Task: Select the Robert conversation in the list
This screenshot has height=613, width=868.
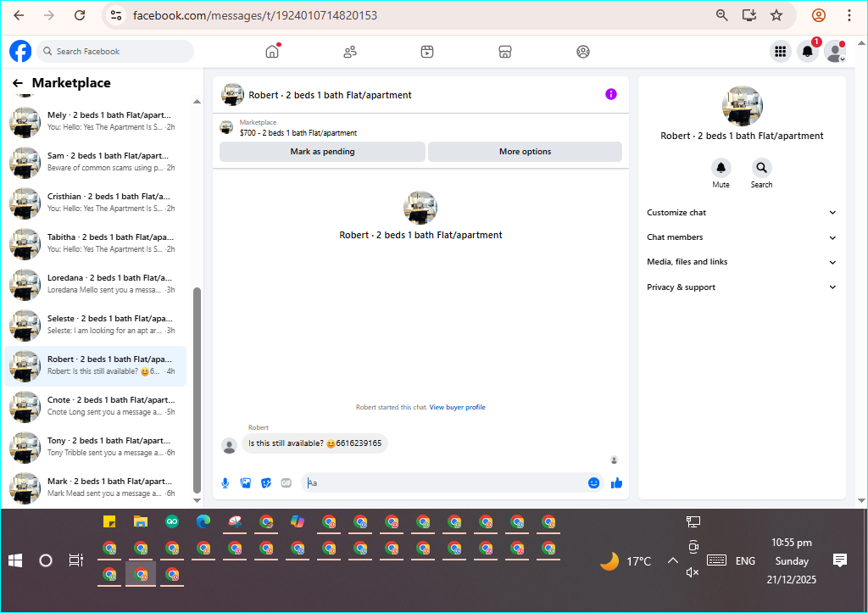Action: pos(95,366)
